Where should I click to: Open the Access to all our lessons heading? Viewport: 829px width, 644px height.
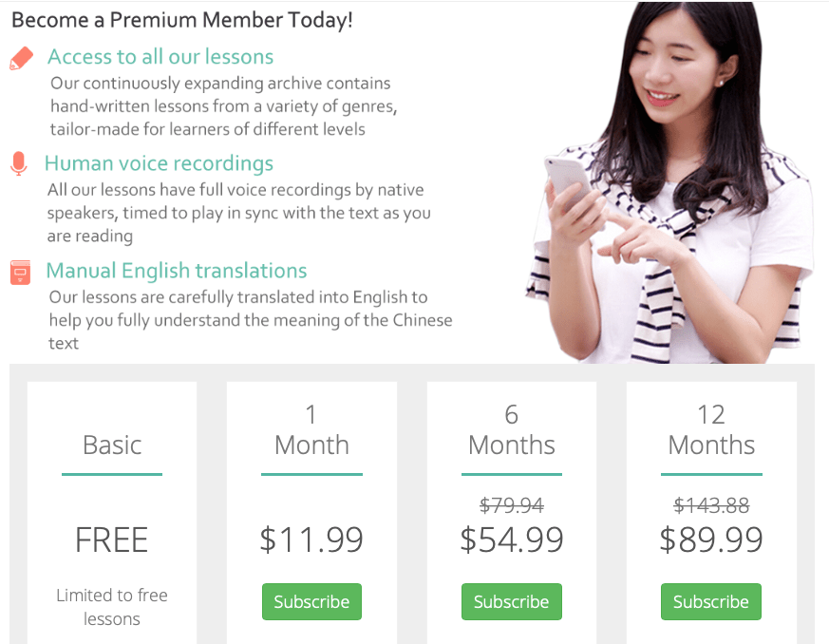[160, 57]
